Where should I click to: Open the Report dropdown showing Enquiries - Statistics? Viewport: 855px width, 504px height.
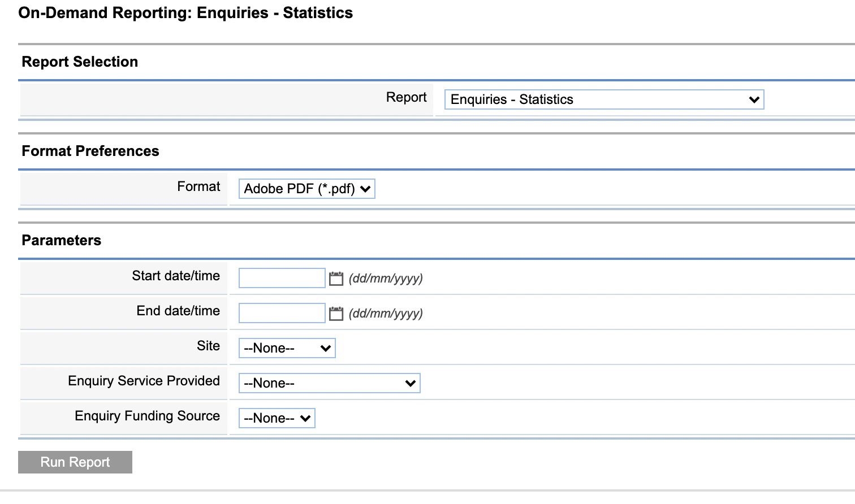pos(604,99)
